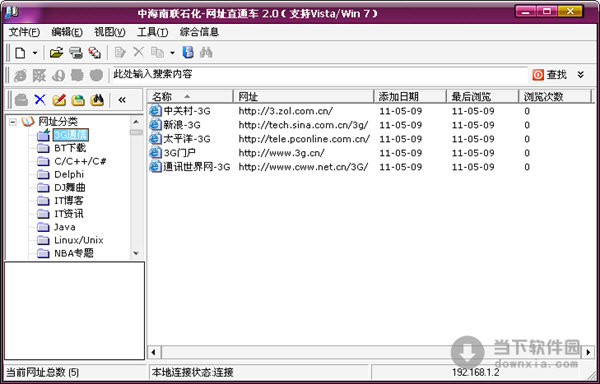The image size is (600, 384).
Task: Click URL http://3.zol.com.cn/
Action: click(285, 111)
